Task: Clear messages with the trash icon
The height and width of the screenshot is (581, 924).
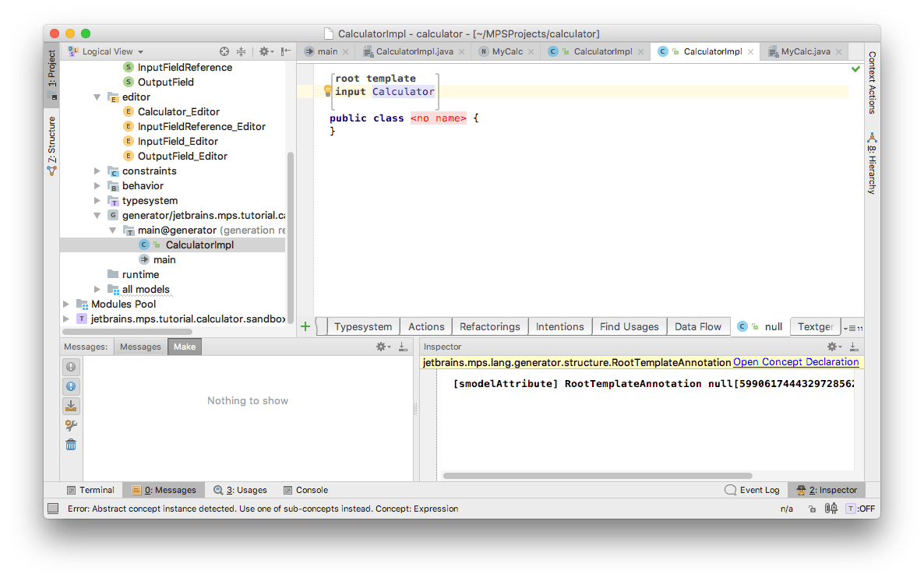Action: [71, 445]
